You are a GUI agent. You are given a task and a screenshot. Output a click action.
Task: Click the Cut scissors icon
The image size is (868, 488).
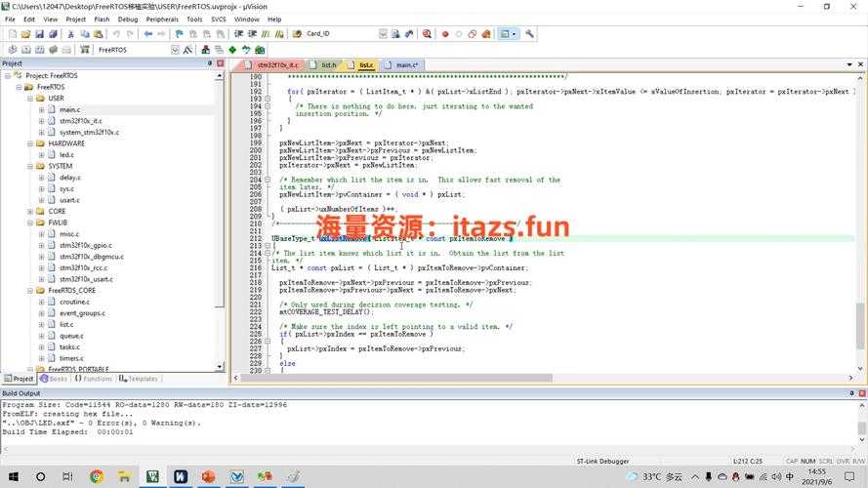[x=71, y=34]
